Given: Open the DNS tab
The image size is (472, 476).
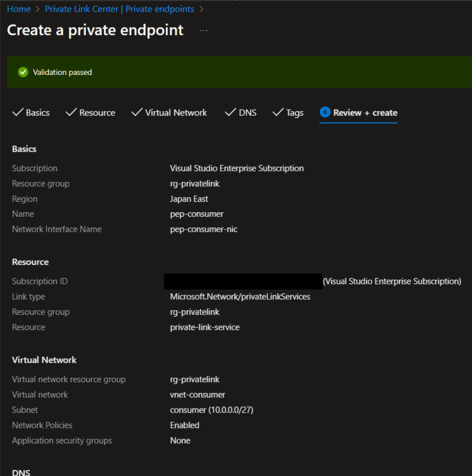Looking at the screenshot, I should click(x=247, y=112).
